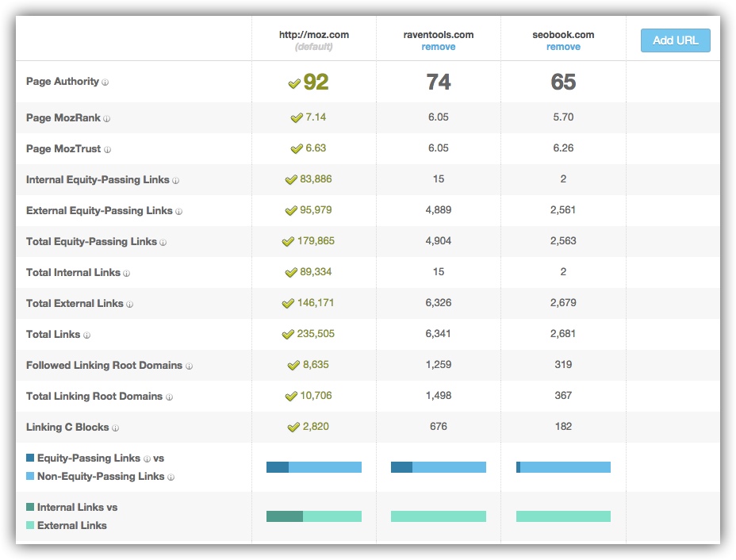The image size is (736, 560).
Task: Open the Page MozTrust info icon
Action: tap(108, 150)
